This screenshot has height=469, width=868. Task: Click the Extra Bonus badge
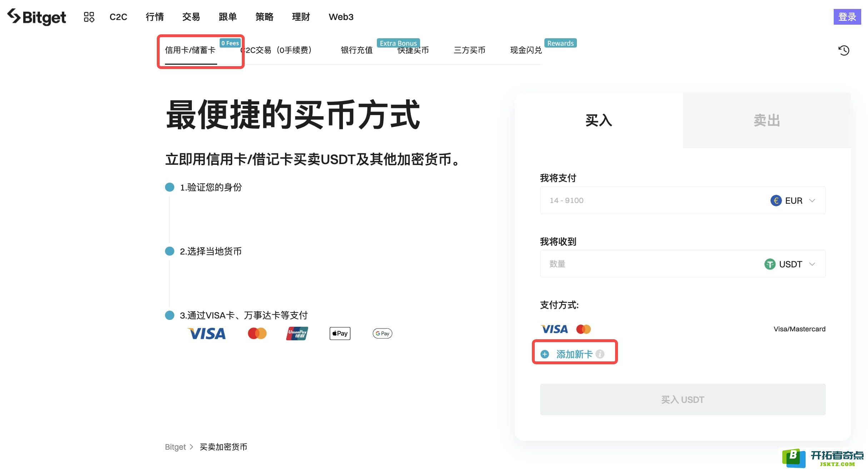(x=398, y=43)
